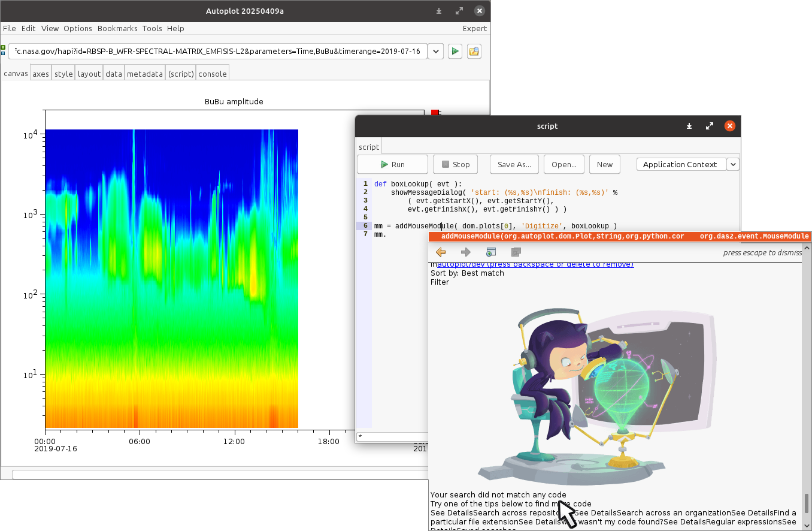Switch to the console tab

point(212,74)
